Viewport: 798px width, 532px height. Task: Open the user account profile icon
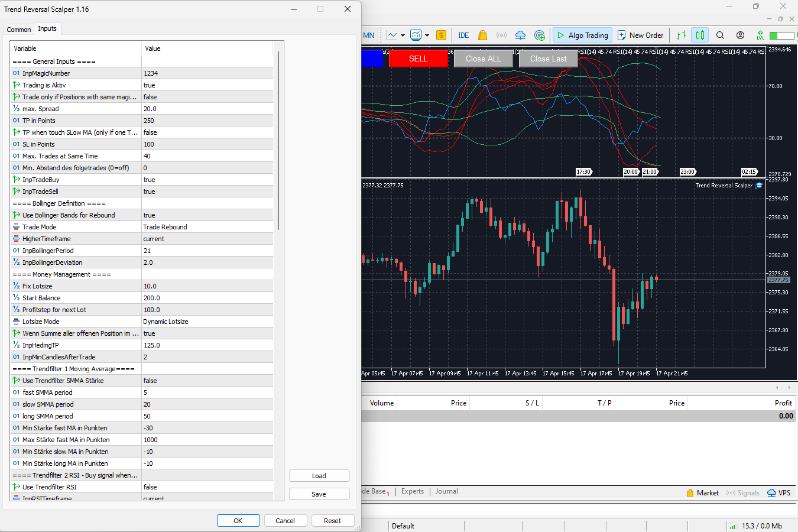click(x=740, y=35)
